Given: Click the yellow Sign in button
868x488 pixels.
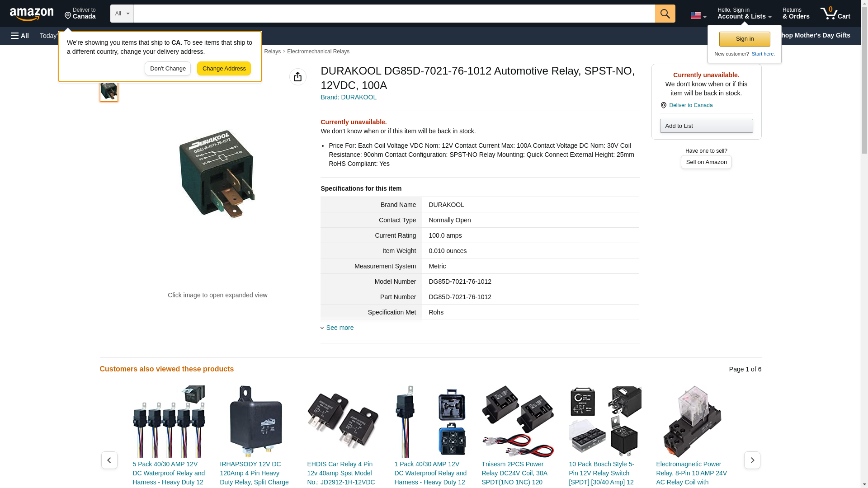Looking at the screenshot, I should 745,39.
